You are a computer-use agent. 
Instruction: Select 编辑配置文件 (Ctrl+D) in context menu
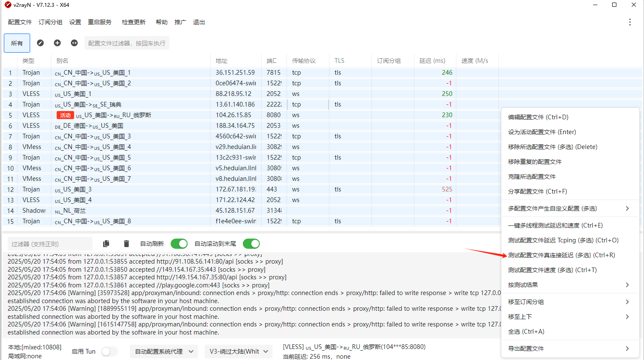click(571, 117)
